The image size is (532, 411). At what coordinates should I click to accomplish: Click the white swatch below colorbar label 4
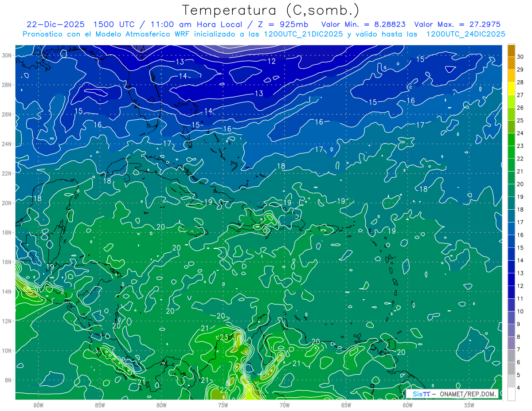511,394
